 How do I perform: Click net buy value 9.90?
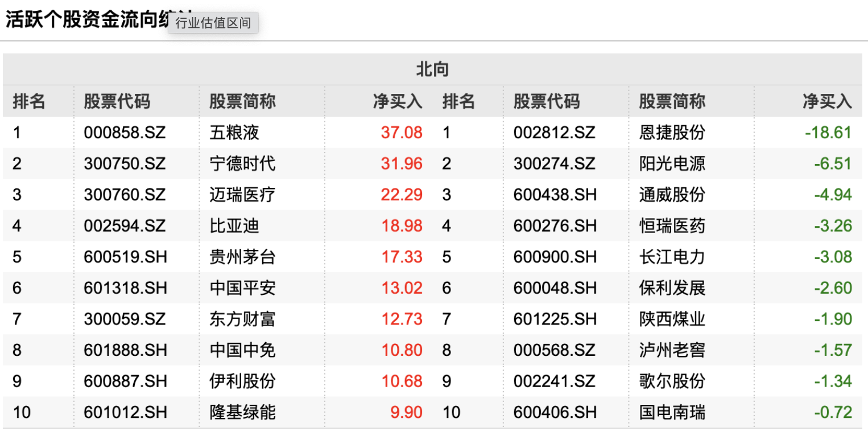[406, 412]
